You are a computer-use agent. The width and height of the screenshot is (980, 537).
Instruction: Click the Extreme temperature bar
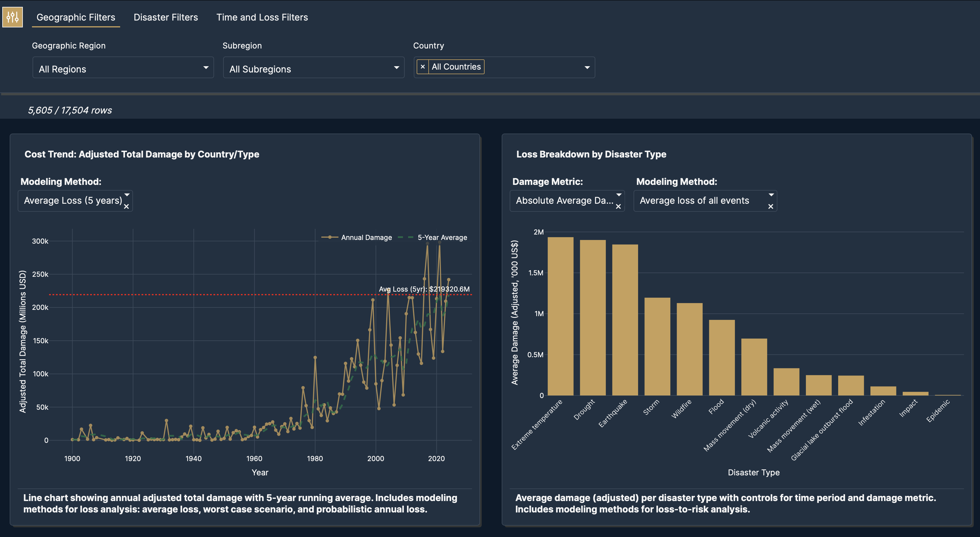pos(560,316)
